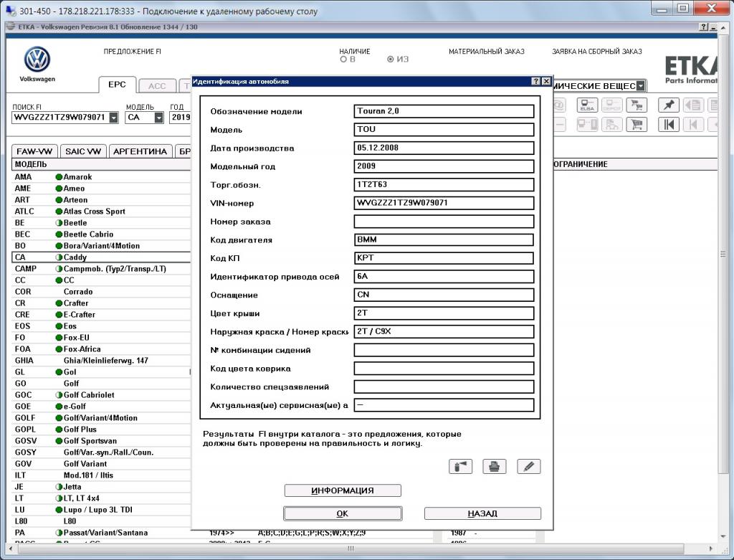The image size is (734, 560).
Task: Click the НАЗАД button
Action: tap(482, 513)
